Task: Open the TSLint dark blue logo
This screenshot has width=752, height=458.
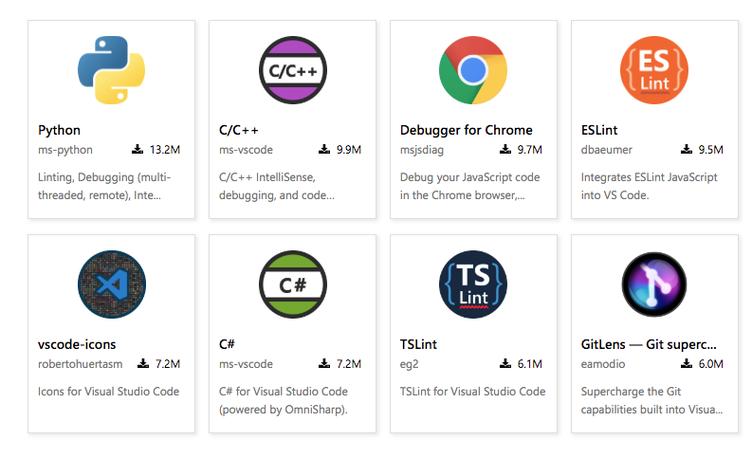Action: pyautogui.click(x=473, y=284)
